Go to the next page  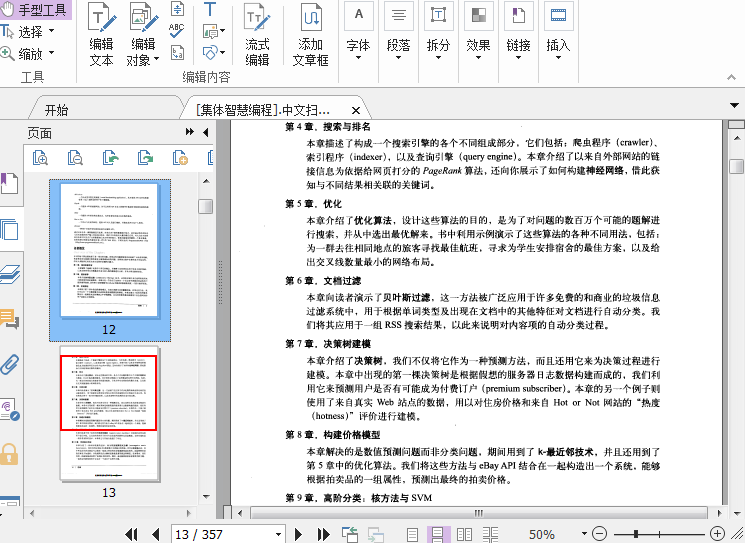click(299, 534)
